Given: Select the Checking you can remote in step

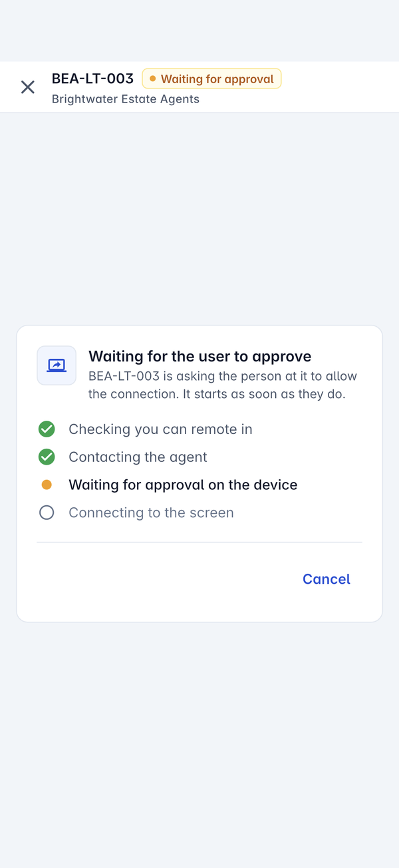Looking at the screenshot, I should [160, 429].
